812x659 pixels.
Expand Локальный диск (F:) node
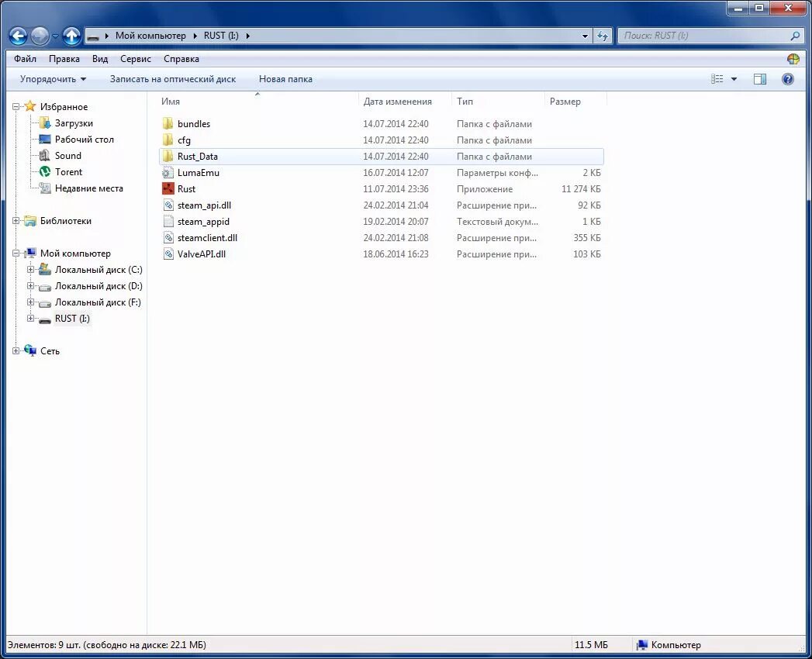(30, 302)
